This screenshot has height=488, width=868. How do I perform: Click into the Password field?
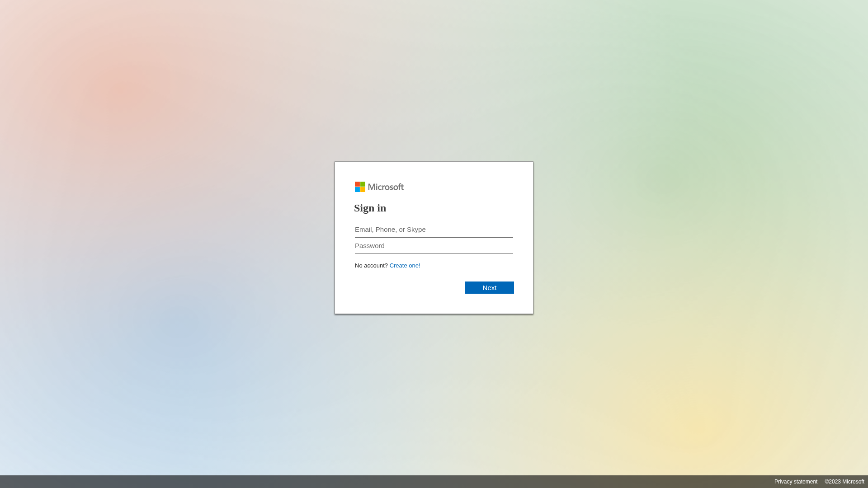coord(434,246)
